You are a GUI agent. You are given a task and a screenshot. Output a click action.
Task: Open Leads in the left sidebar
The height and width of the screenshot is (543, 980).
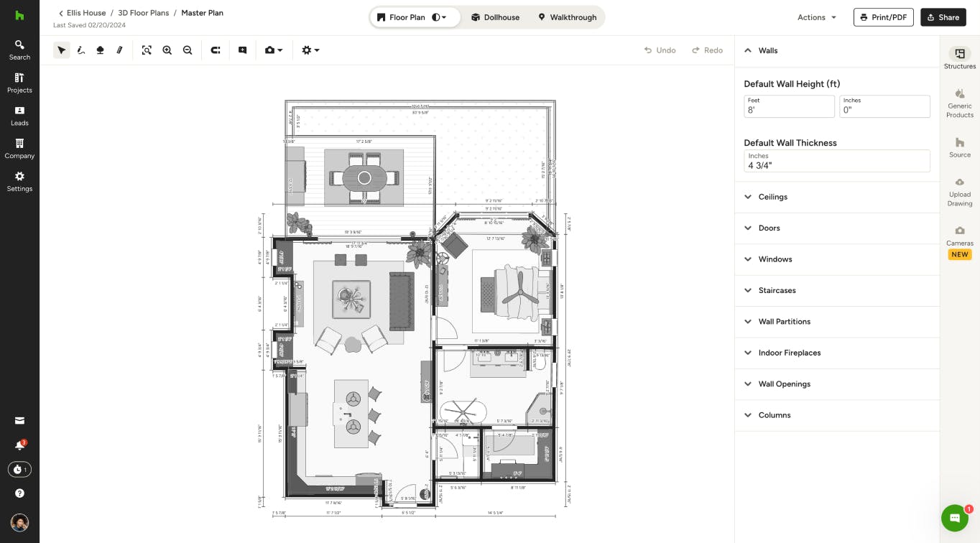coord(19,116)
